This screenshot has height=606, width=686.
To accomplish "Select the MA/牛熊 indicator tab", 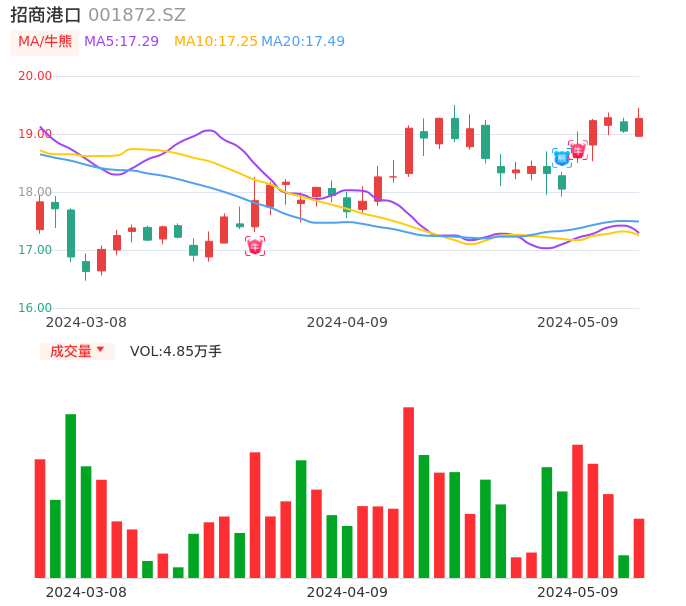I will tap(45, 42).
